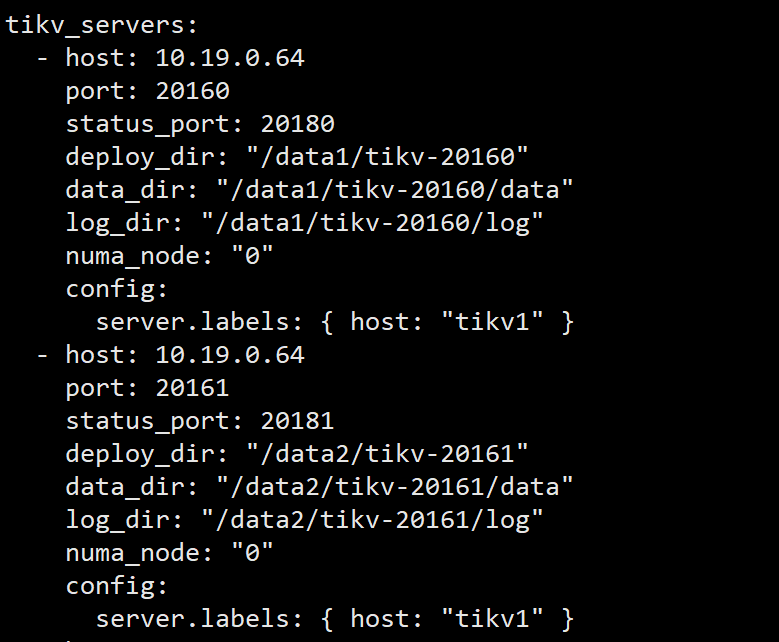The image size is (779, 642).
Task: Click the first host IP 10.19.0.64
Action: pos(230,58)
